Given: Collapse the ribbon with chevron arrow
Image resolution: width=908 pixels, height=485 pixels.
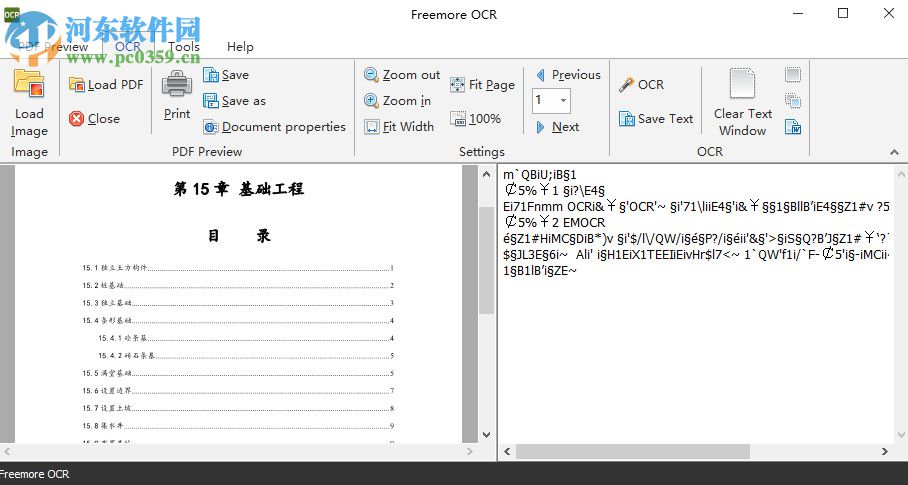Looking at the screenshot, I should [x=894, y=152].
